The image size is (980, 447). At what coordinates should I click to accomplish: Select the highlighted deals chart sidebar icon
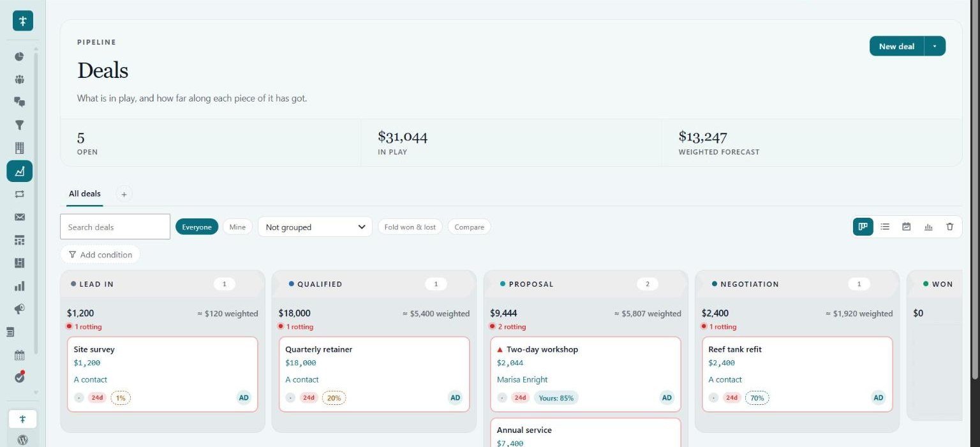tap(19, 171)
